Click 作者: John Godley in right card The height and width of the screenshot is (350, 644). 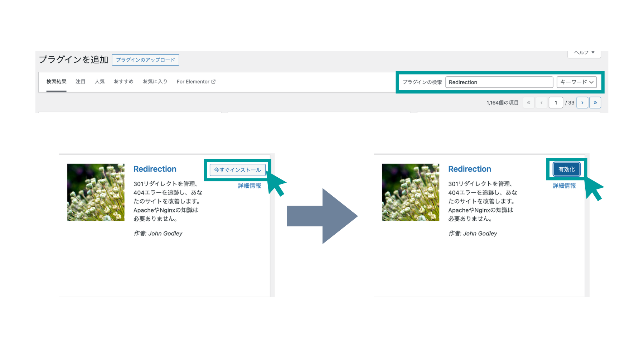(x=473, y=234)
